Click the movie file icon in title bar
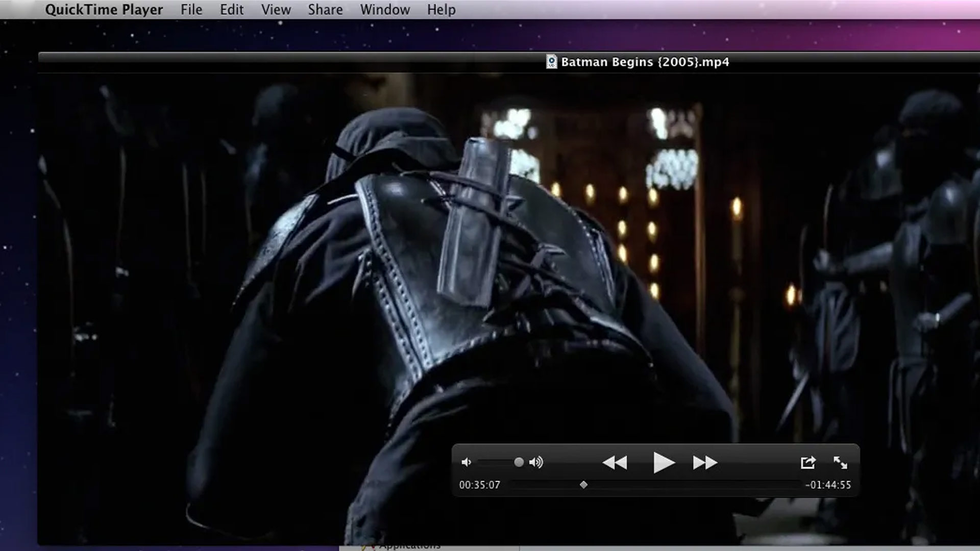Image resolution: width=980 pixels, height=551 pixels. pos(551,62)
